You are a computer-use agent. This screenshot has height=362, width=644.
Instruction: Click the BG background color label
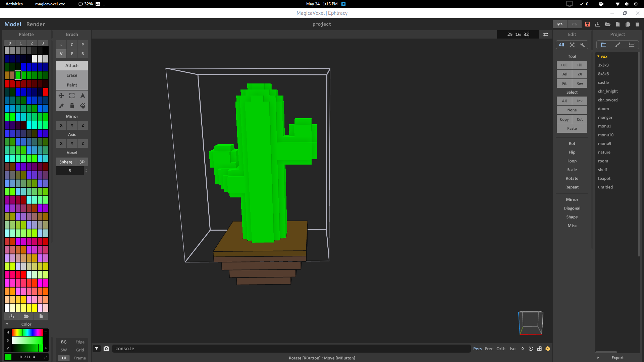point(64,342)
